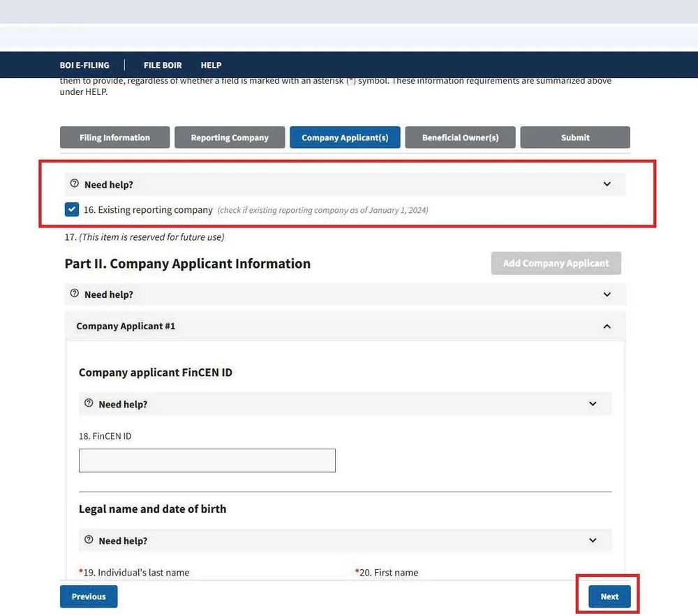This screenshot has height=616, width=698.
Task: Expand Need help under Part II heading
Action: pos(607,294)
